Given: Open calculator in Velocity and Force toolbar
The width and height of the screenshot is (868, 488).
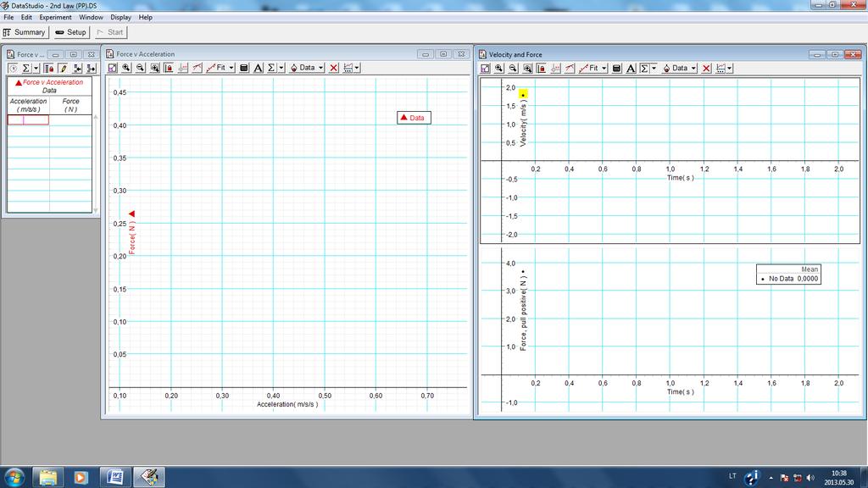Looking at the screenshot, I should pyautogui.click(x=616, y=68).
